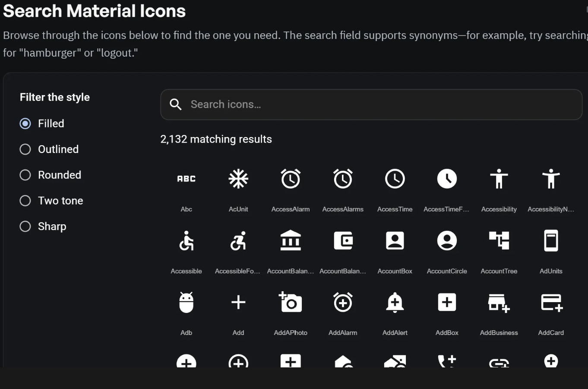Select the Filled style radio button
Image resolution: width=588 pixels, height=389 pixels.
click(x=25, y=124)
